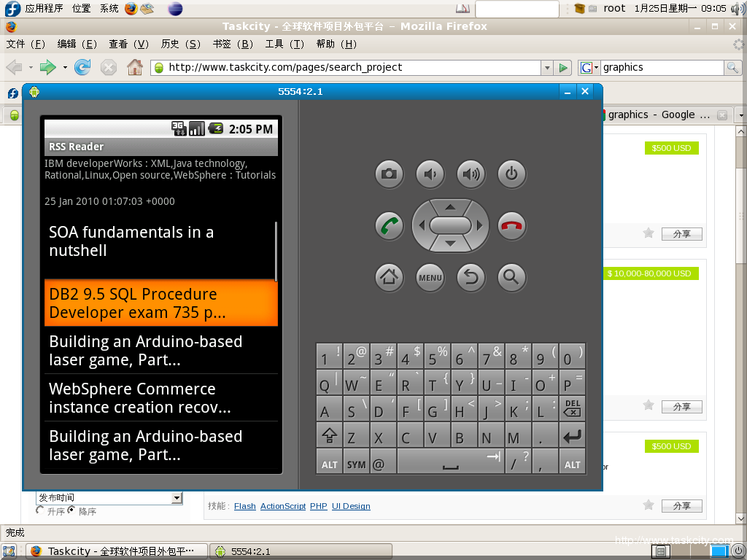Image resolution: width=747 pixels, height=560 pixels.
Task: Toggle Shift on the virtual keyboard
Action: pyautogui.click(x=329, y=435)
